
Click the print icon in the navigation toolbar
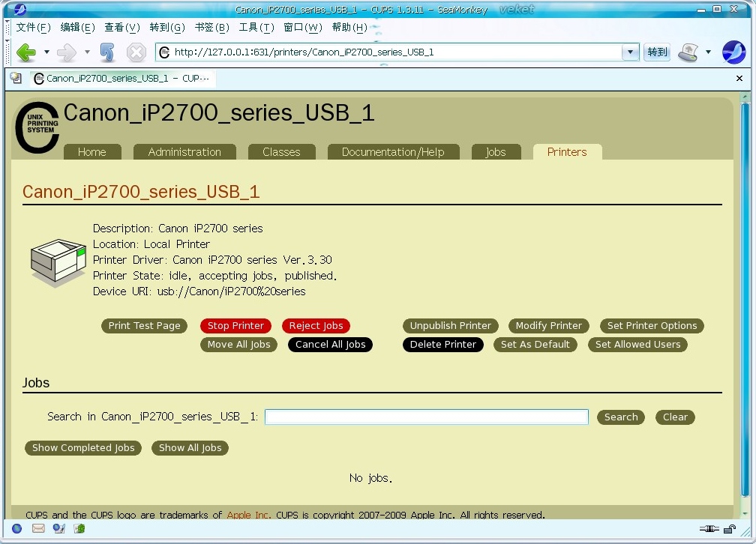pos(688,52)
